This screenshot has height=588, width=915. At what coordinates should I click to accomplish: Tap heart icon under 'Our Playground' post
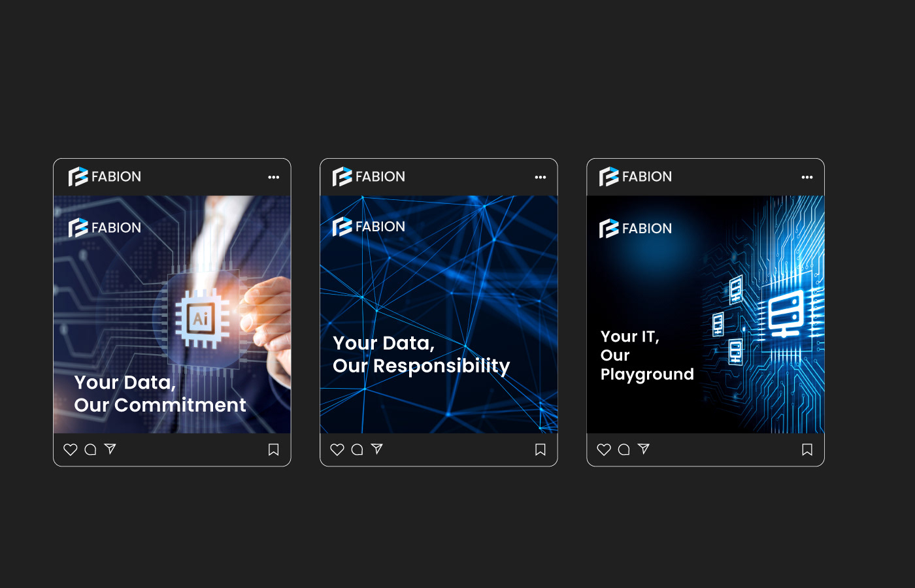(604, 449)
